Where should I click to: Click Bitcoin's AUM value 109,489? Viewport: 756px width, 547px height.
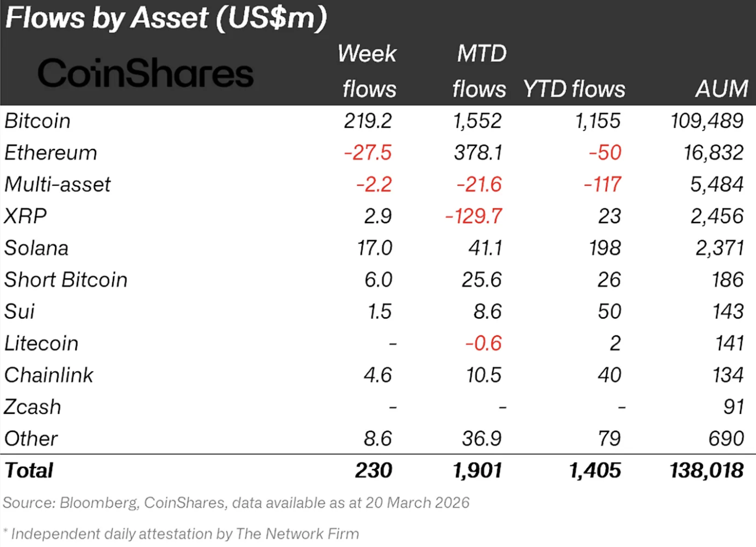click(706, 121)
